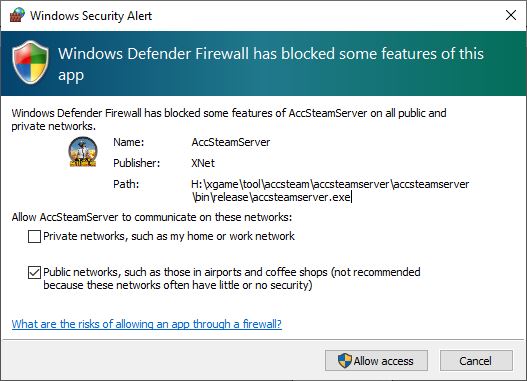Click the Allow AccSteamServer to communicate text
The image size is (527, 381).
point(152,217)
